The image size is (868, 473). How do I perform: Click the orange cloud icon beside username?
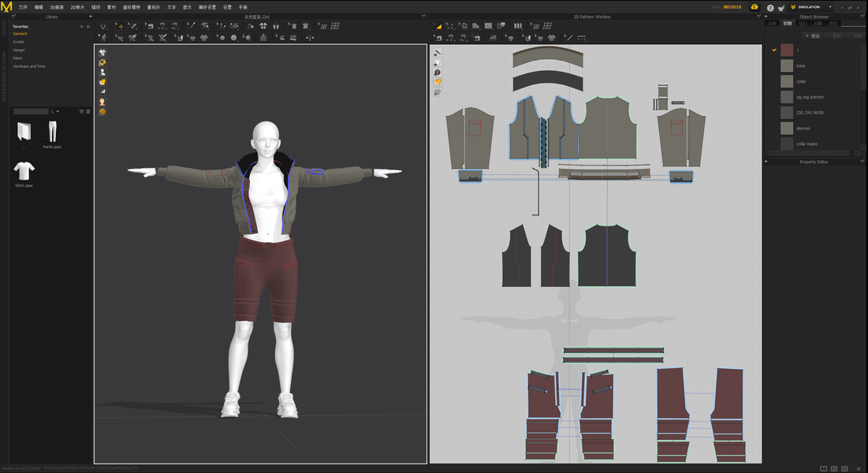(x=754, y=7)
